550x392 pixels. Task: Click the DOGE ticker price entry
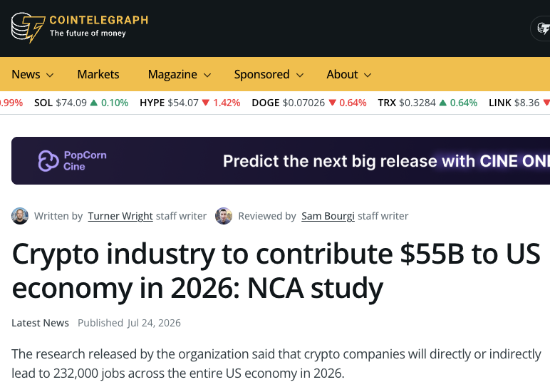309,103
